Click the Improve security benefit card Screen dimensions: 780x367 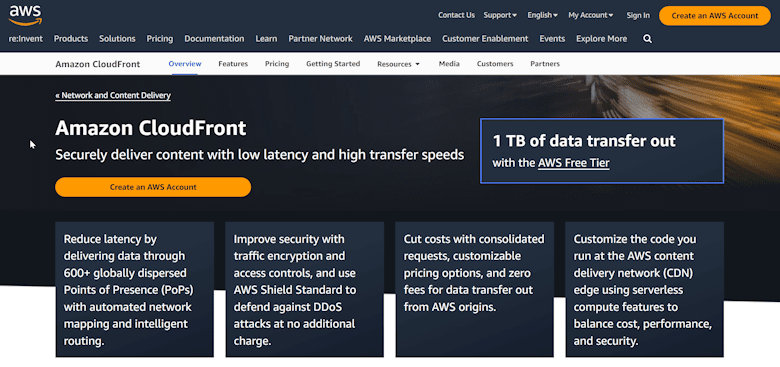pos(304,289)
